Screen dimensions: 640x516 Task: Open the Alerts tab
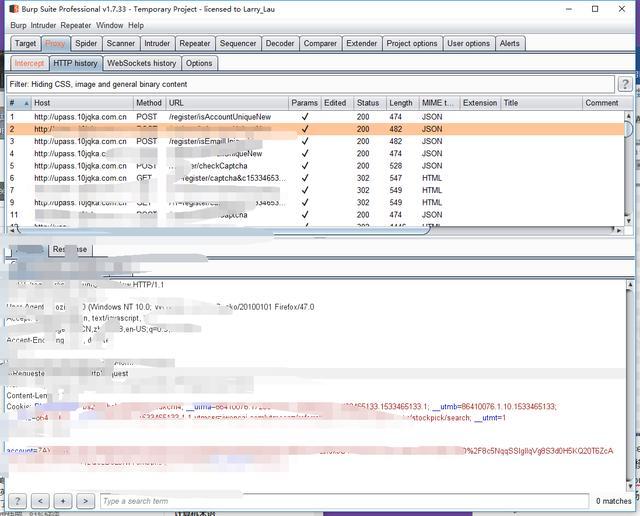point(510,43)
